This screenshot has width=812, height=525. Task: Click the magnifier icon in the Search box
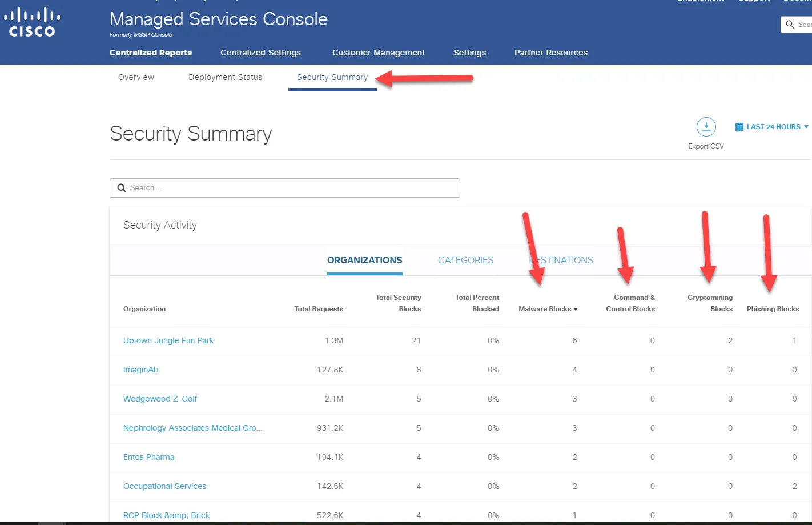point(122,188)
